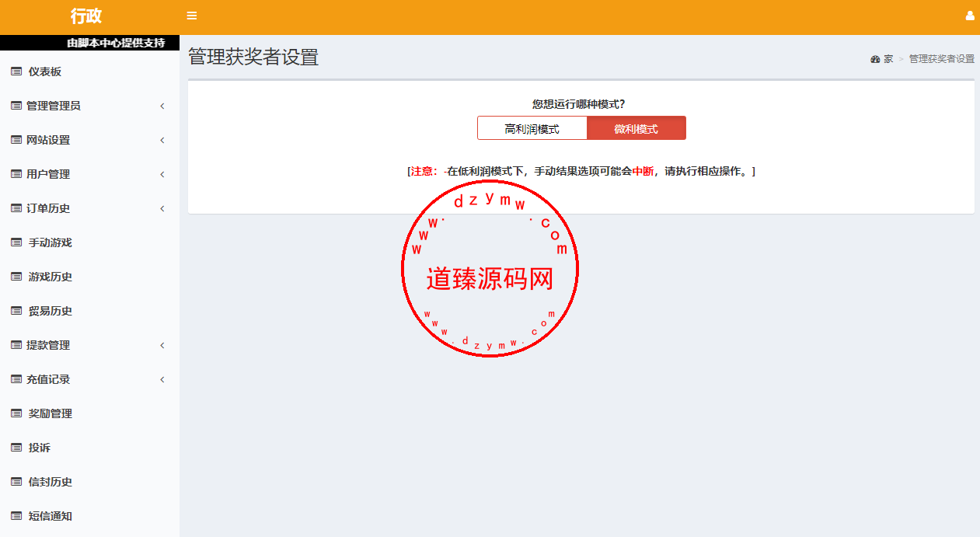Click the icon beside 管理管理员

[16, 106]
